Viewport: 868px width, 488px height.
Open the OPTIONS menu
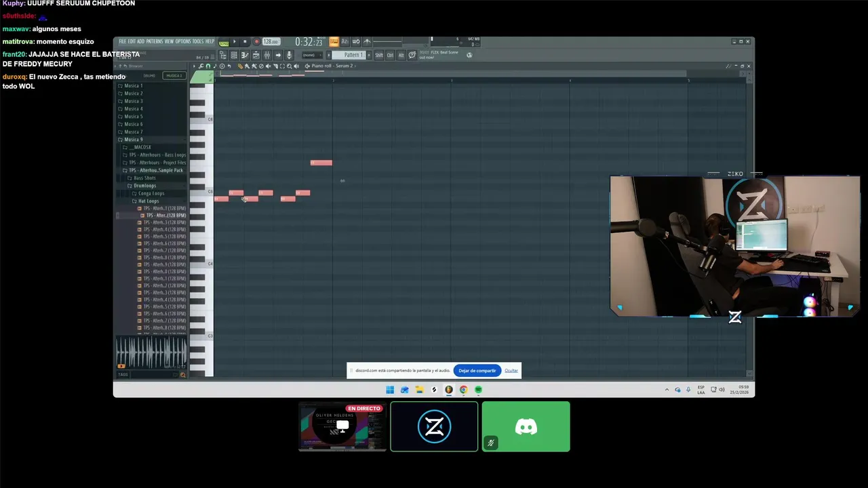point(183,41)
